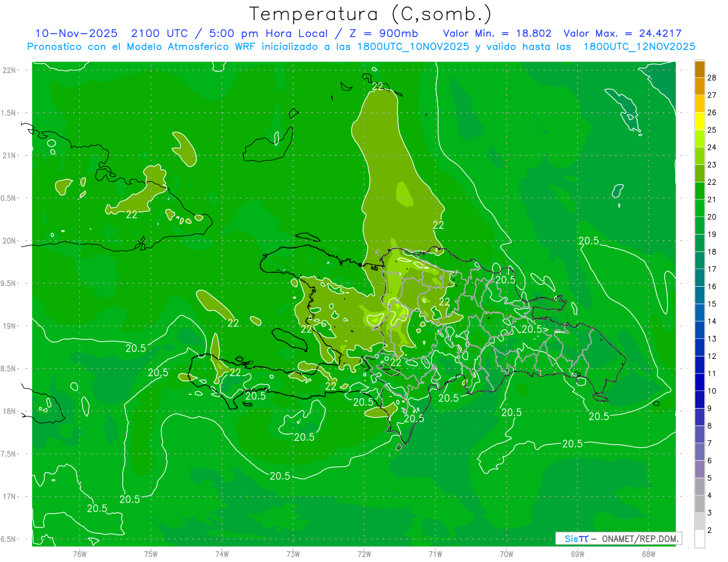The width and height of the screenshot is (728, 562).
Task: Click the color scale label "25"
Action: click(x=712, y=130)
